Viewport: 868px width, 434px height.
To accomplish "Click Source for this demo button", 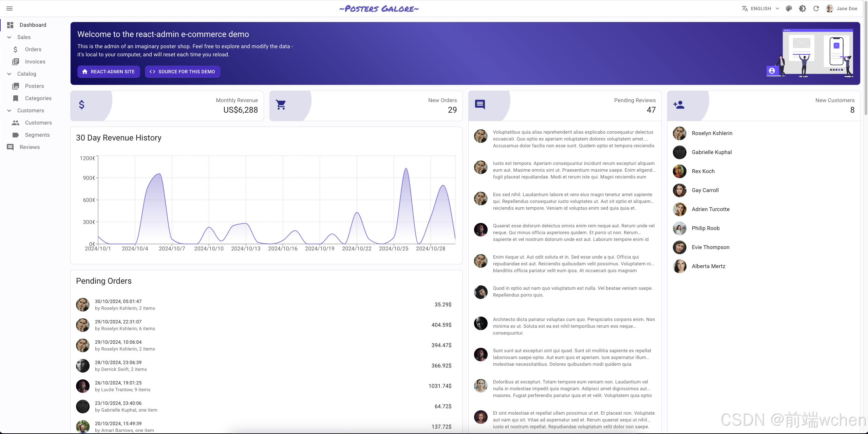I will click(183, 72).
